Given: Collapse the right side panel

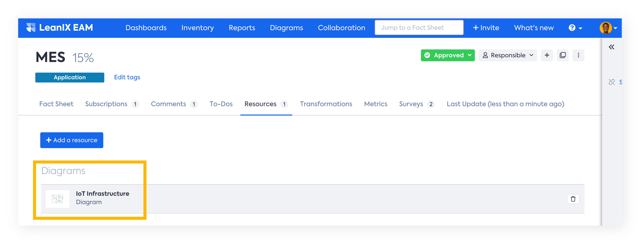Looking at the screenshot, I should (611, 47).
